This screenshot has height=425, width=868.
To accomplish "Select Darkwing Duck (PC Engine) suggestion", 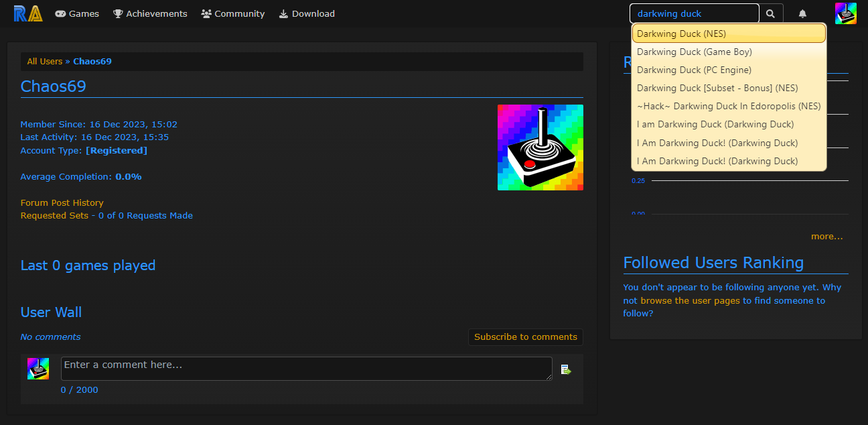I will (729, 70).
